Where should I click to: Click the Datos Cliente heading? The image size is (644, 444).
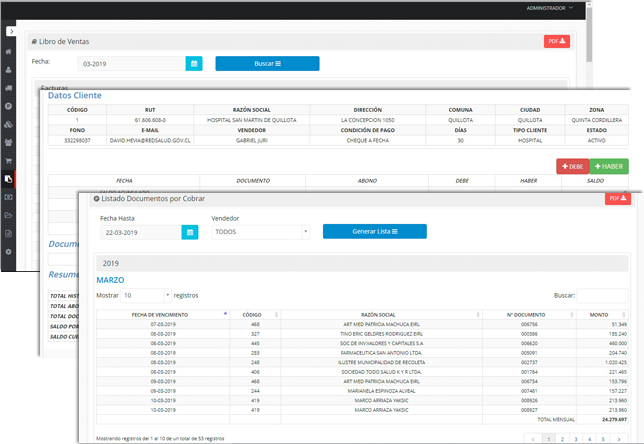click(75, 95)
